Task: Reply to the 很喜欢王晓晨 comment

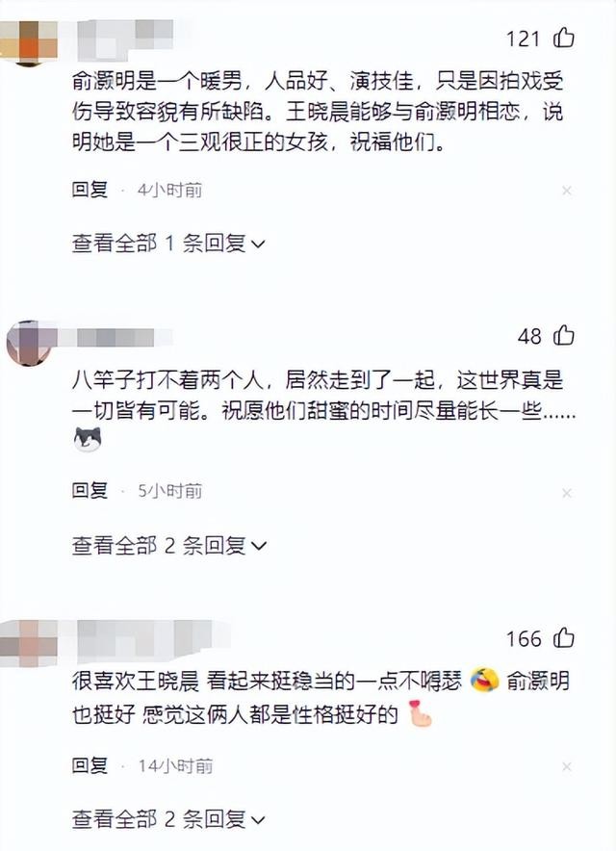Action: [90, 765]
